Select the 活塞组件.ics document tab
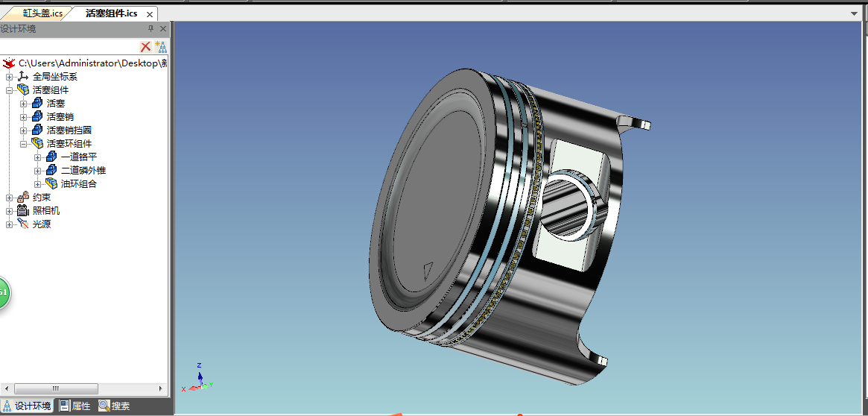868x416 pixels. click(111, 13)
